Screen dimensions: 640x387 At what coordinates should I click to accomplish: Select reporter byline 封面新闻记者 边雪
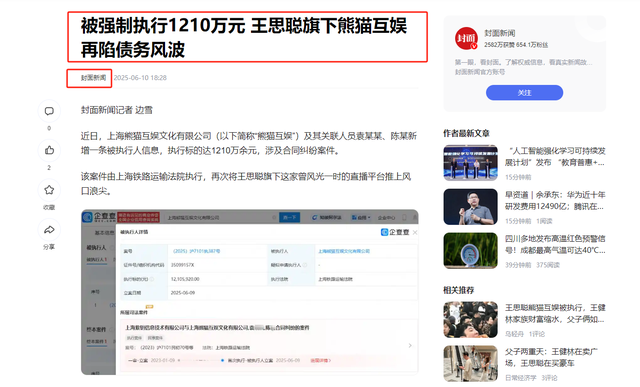click(x=116, y=110)
